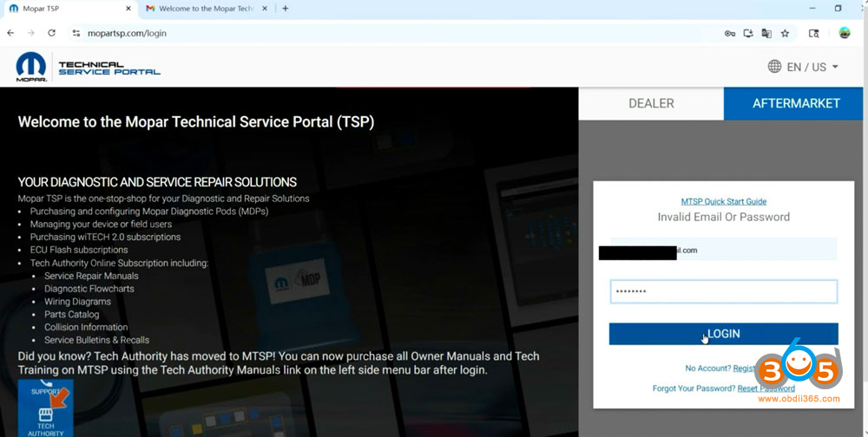Click the Mopar logo in the header
The image size is (868, 437).
(x=31, y=67)
